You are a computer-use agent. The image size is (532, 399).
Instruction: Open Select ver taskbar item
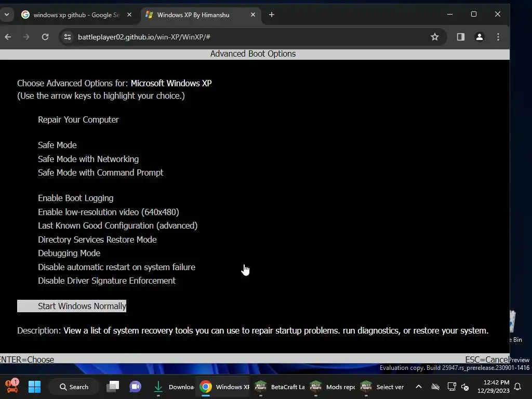(382, 387)
